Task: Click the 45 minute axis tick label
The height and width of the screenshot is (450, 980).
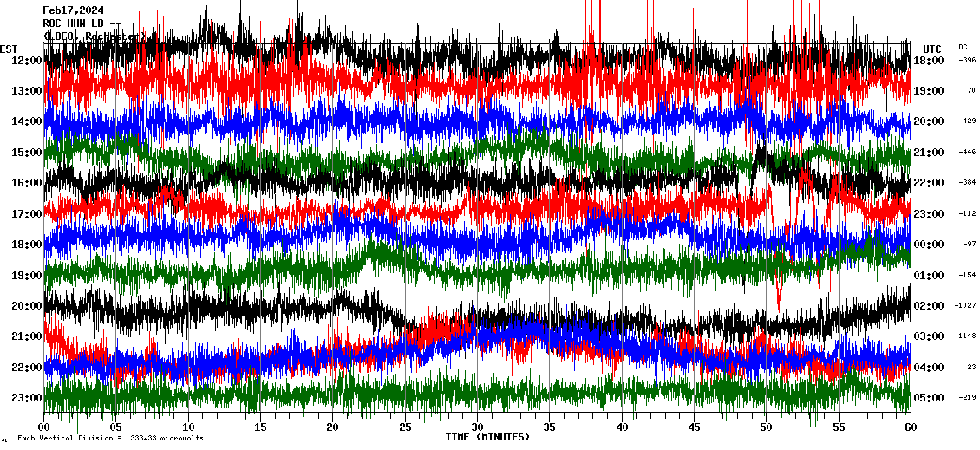Action: (x=694, y=427)
